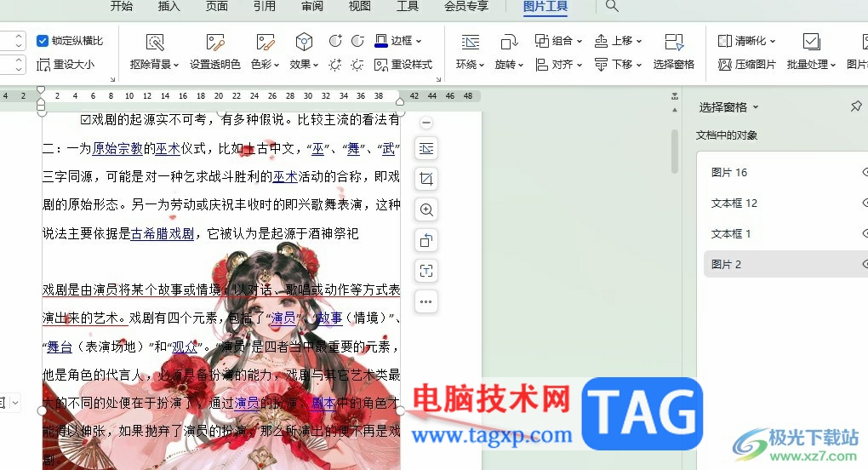Click the floating layout options icon
Image resolution: width=868 pixels, height=470 pixels.
coord(426,148)
